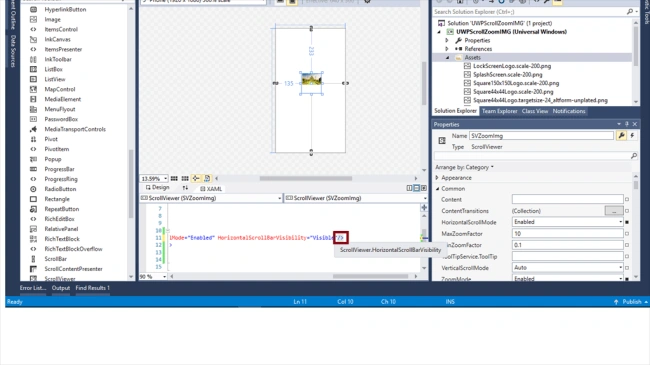Screen dimensions: 650x365
Task: Select the MenuFlyout toolbox item
Action: (x=60, y=109)
